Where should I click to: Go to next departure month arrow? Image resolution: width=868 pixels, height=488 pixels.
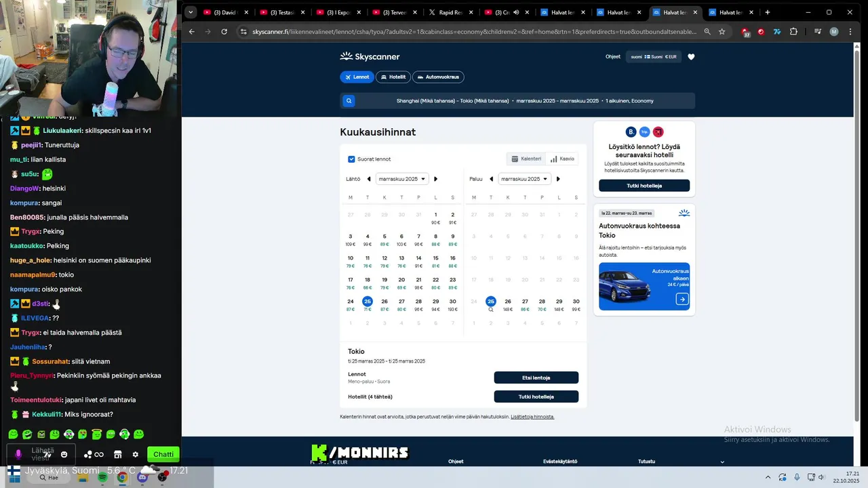435,179
